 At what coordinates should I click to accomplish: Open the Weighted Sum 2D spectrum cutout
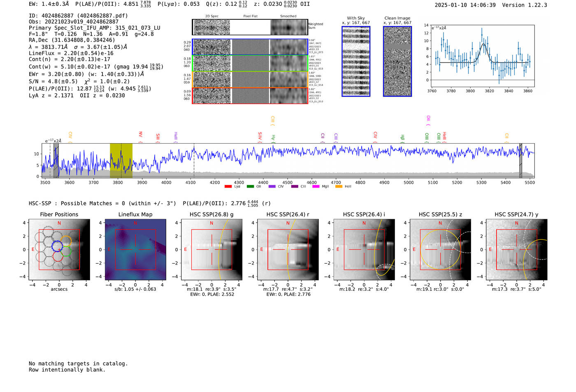point(250,27)
